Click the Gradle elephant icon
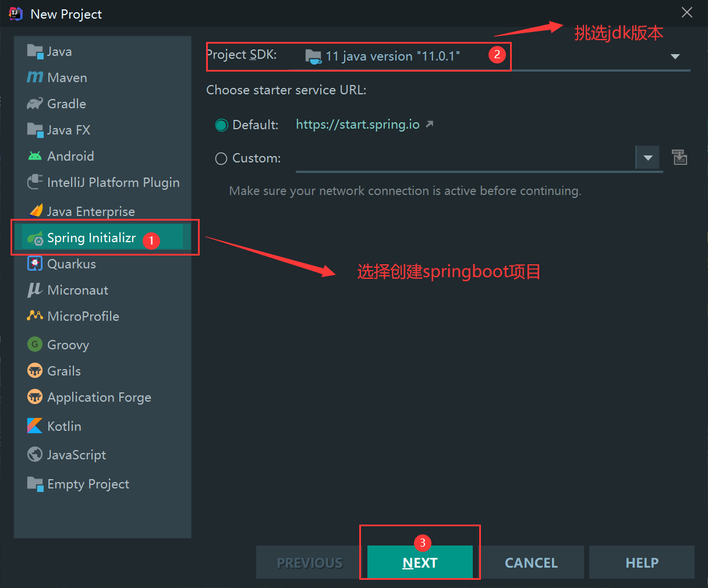708x588 pixels. click(35, 104)
